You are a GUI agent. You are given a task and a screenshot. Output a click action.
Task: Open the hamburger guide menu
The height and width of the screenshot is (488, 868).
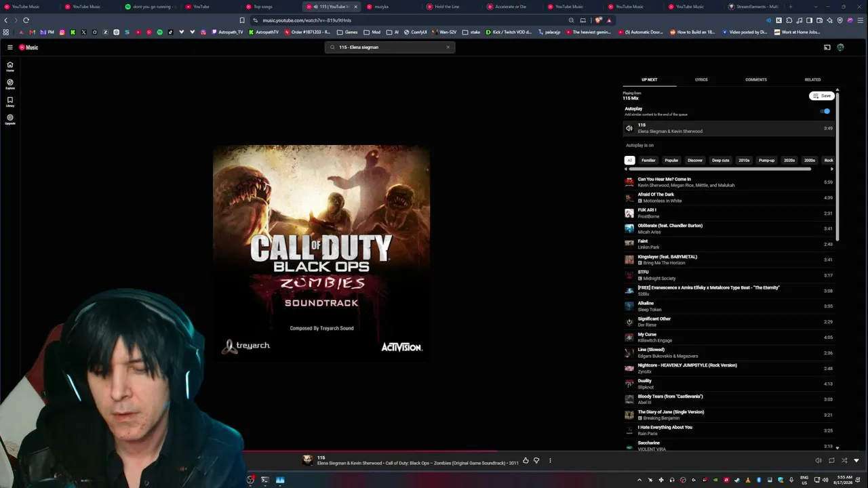tap(10, 47)
